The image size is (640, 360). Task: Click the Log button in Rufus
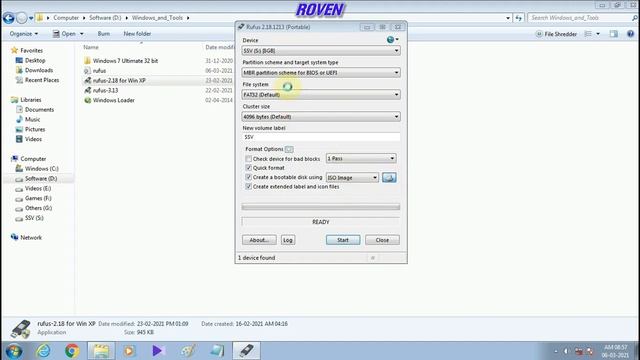(288, 240)
